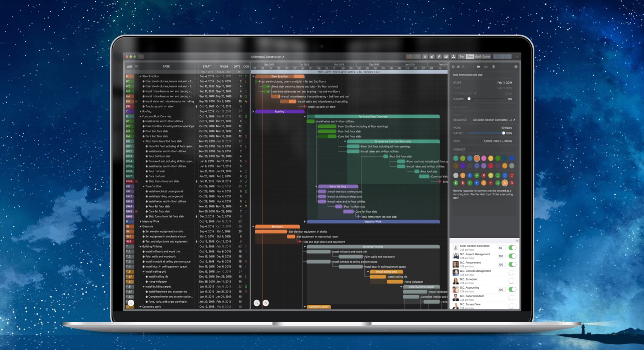Turn off the G.C. Accounting switch

point(512,289)
